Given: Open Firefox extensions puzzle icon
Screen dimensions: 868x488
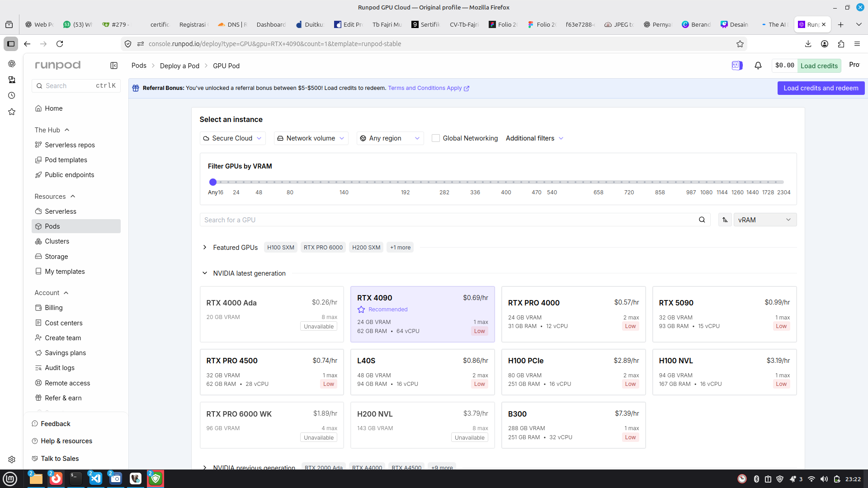Looking at the screenshot, I should (841, 44).
